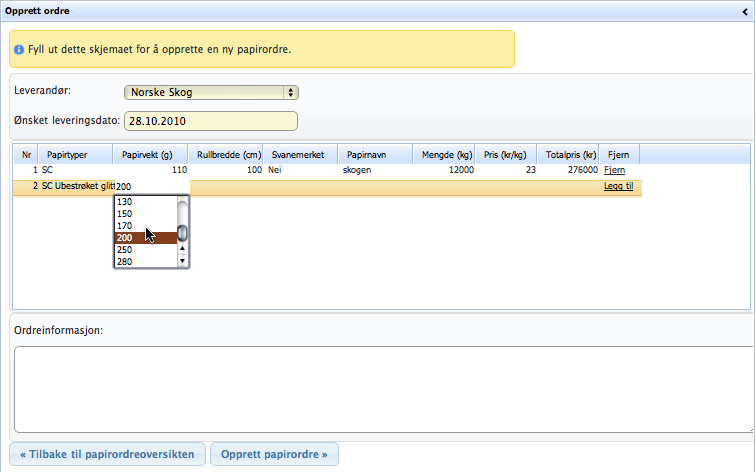The image size is (755, 472).
Task: Click the Svanemerket column header
Action: click(x=298, y=155)
